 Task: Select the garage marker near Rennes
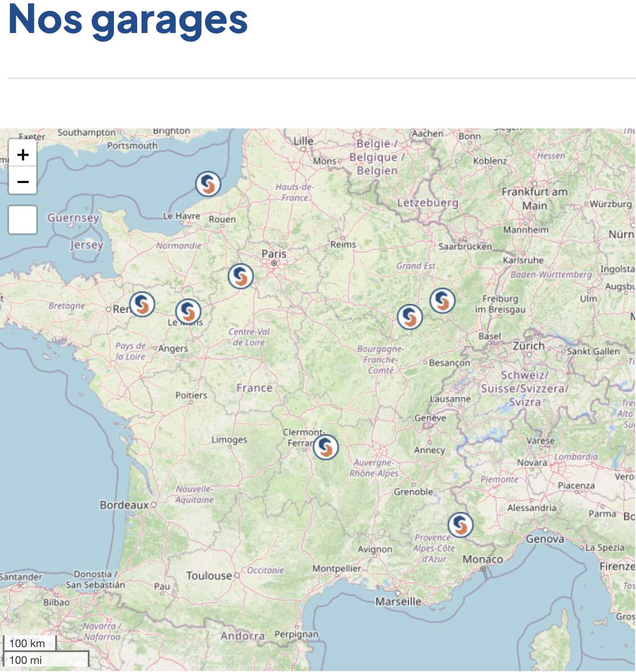pos(142,304)
